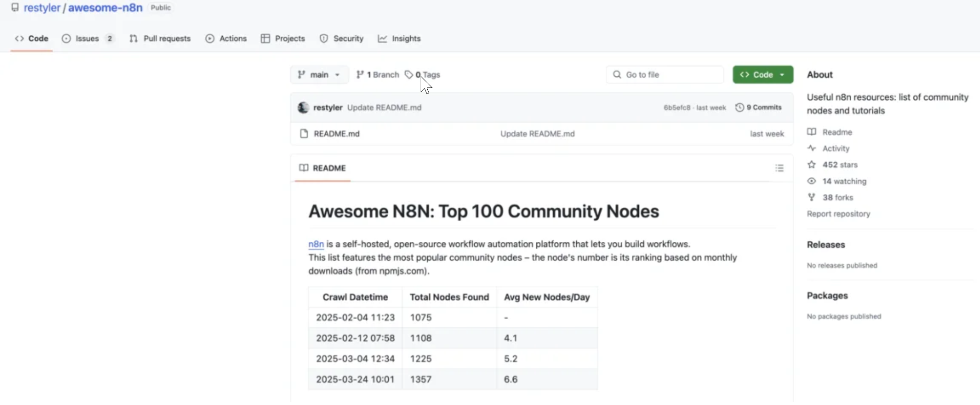Click the tag icon next to Tags

point(409,75)
